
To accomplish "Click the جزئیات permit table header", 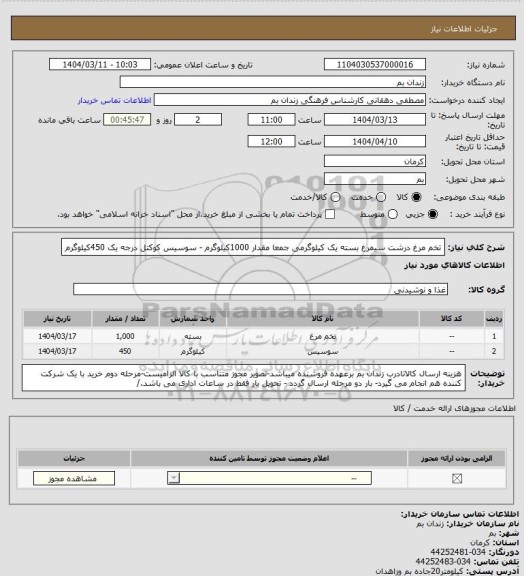I will 74,458.
